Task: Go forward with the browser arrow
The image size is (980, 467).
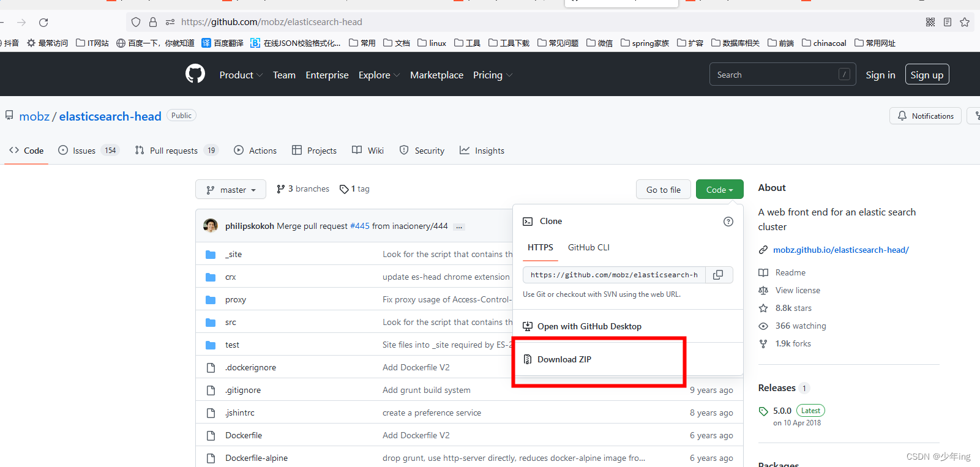Action: pyautogui.click(x=21, y=22)
